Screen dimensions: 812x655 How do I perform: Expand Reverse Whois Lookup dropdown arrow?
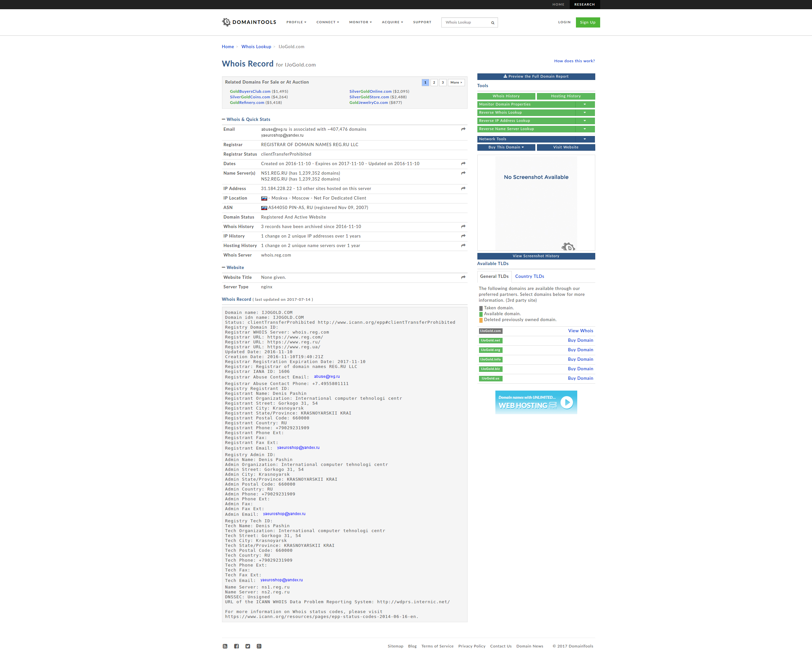585,112
